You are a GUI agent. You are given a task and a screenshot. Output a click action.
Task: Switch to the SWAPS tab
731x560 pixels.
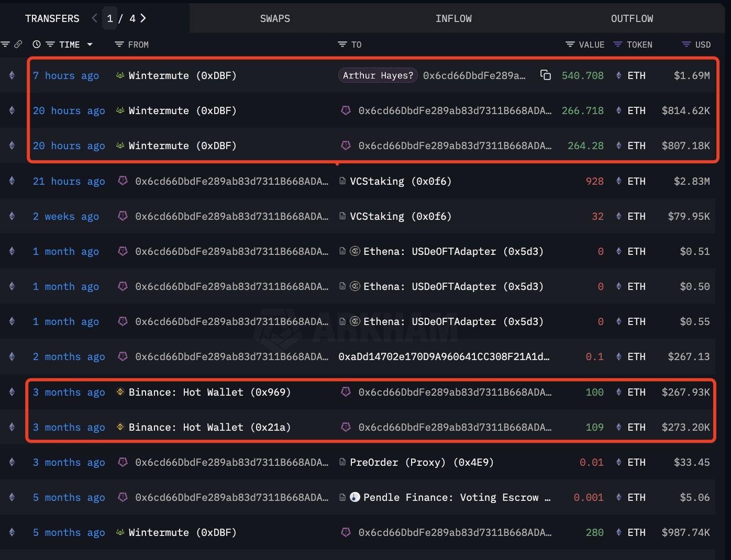pyautogui.click(x=275, y=18)
